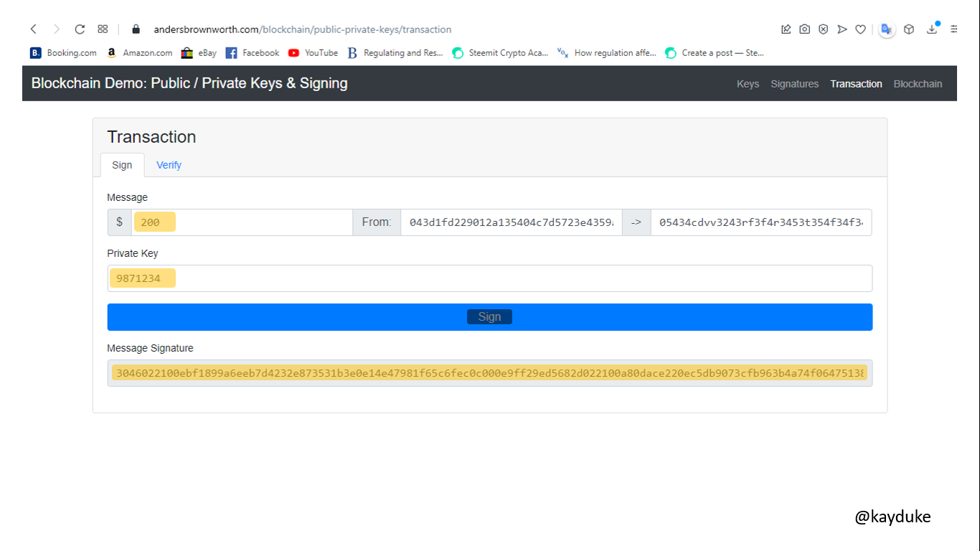Screen dimensions: 980x551
Task: Focus the Private Key field
Action: [490, 278]
